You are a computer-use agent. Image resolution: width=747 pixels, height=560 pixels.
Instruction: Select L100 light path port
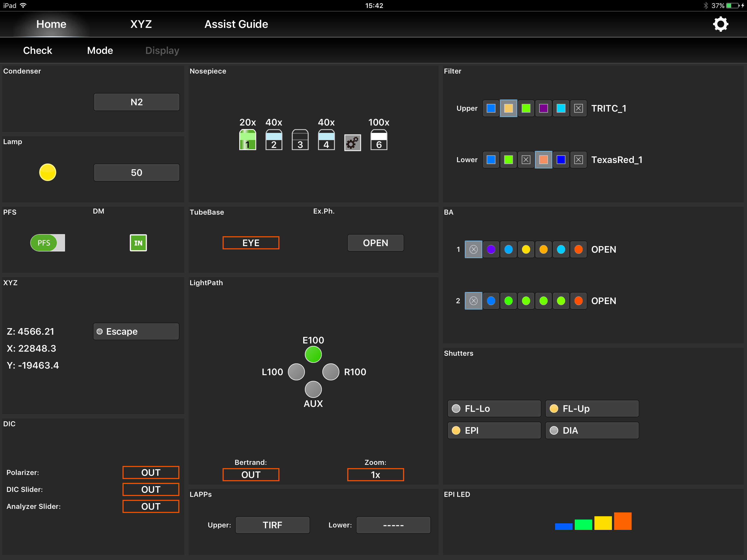coord(296,372)
